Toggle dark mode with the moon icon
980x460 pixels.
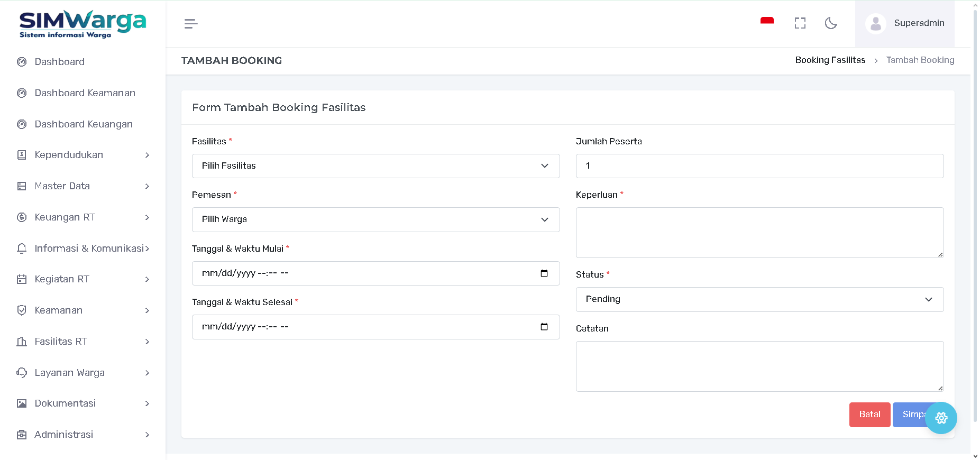tap(831, 23)
